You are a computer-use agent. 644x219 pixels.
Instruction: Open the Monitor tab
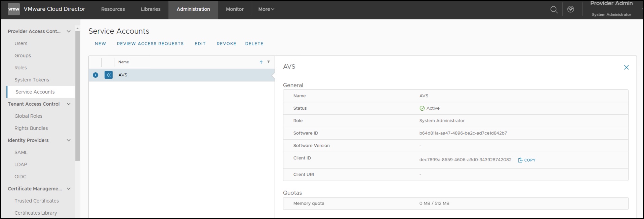[x=235, y=9]
